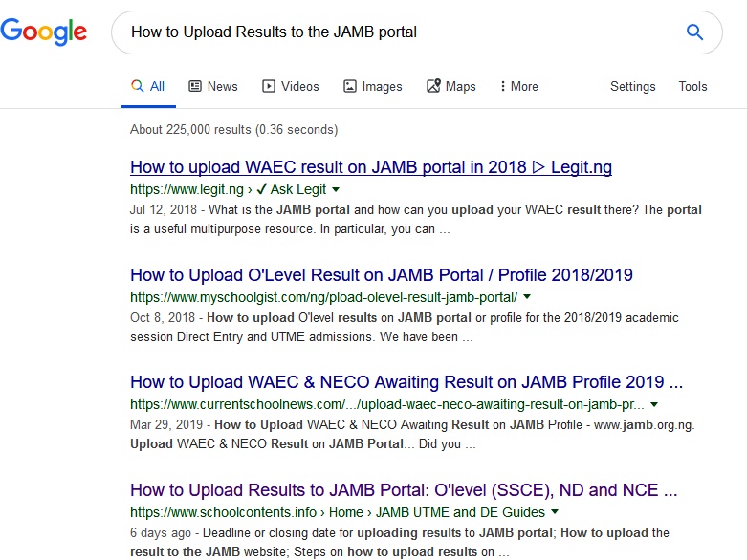Switch to the Videos tab
This screenshot has height=560, width=747.
pyautogui.click(x=291, y=86)
